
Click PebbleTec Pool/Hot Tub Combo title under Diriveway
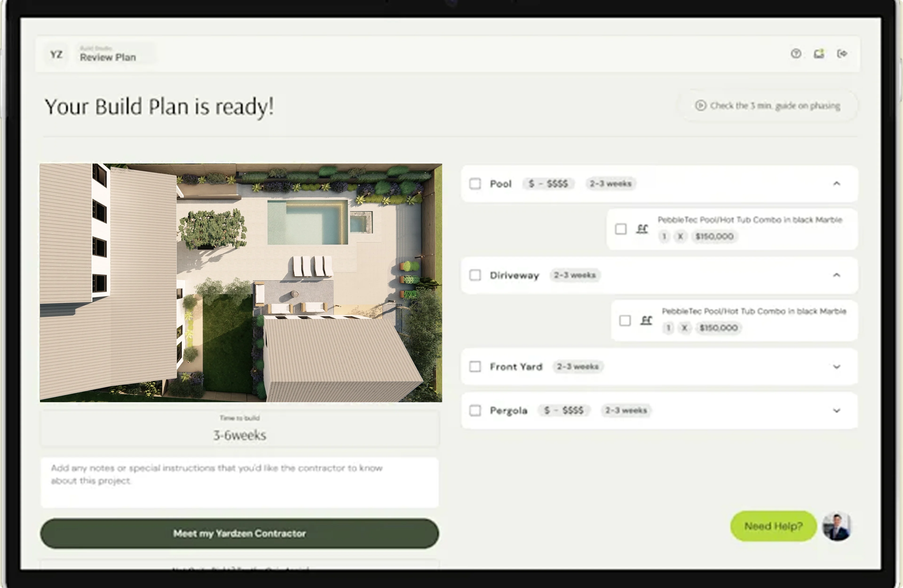pyautogui.click(x=754, y=311)
